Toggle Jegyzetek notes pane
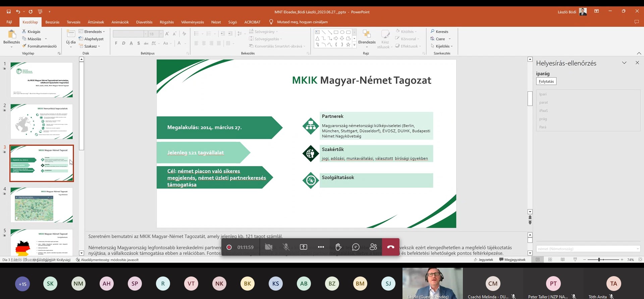 483,260
